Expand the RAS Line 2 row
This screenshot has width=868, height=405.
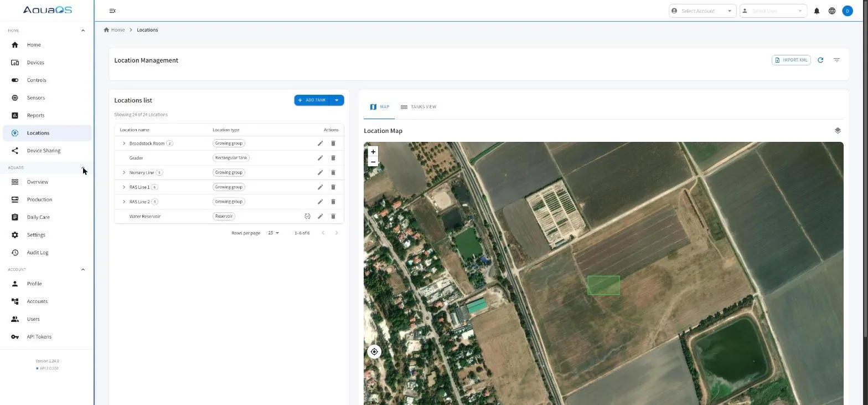124,202
